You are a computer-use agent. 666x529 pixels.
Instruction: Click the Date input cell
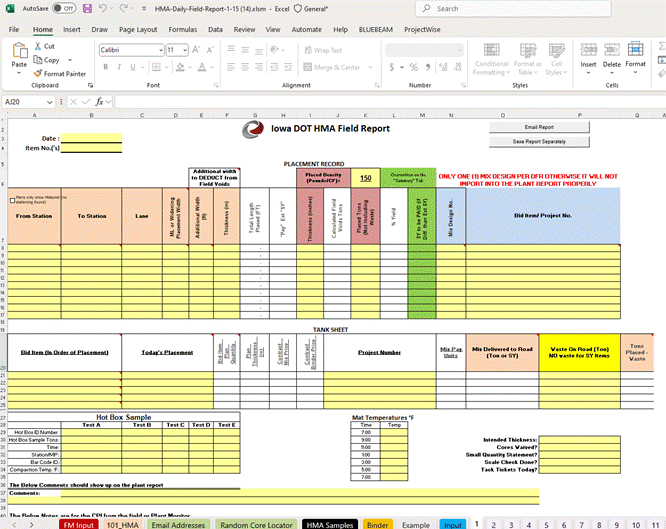pos(91,138)
